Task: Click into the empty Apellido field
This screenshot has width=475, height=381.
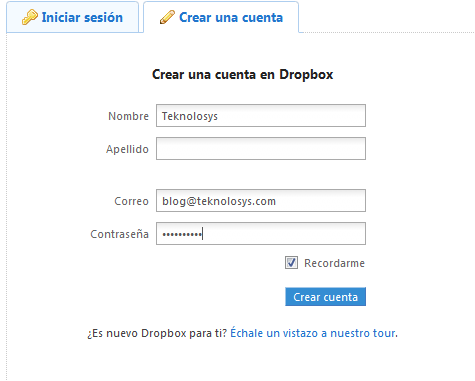Action: (x=261, y=149)
